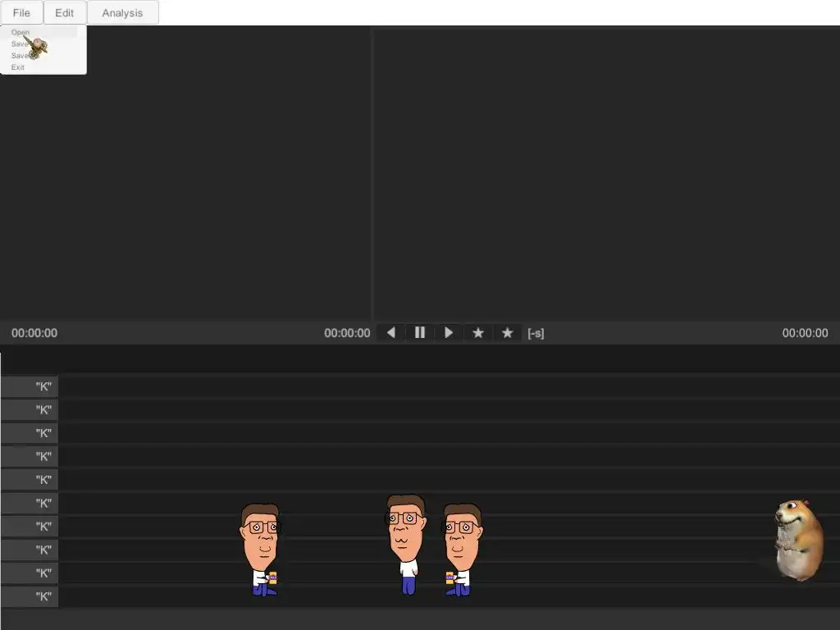This screenshot has height=630, width=840.
Task: Choose the Save entry directly below Open
Action: pos(20,44)
